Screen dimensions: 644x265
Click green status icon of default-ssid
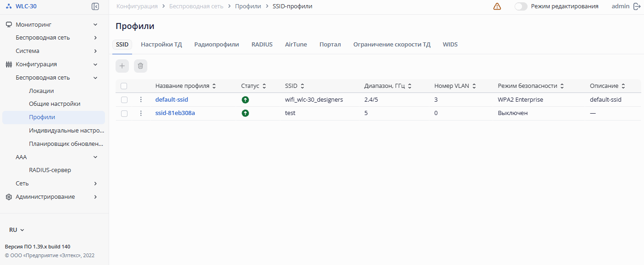(245, 99)
